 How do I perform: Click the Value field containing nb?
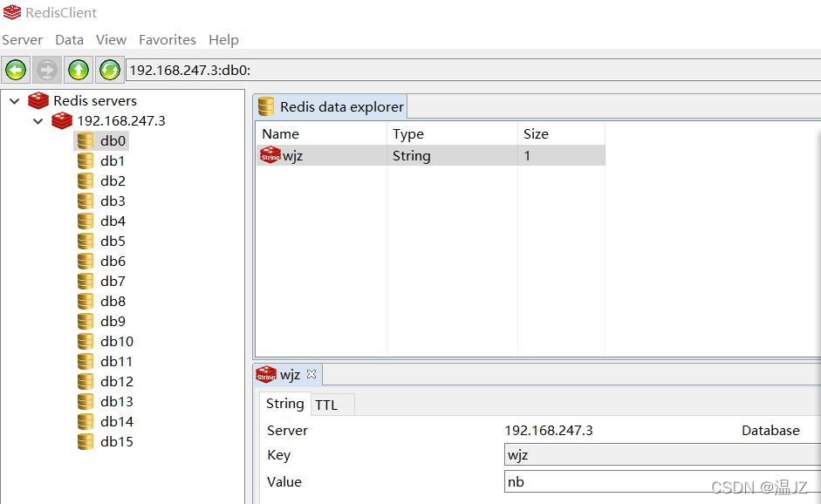pyautogui.click(x=662, y=481)
